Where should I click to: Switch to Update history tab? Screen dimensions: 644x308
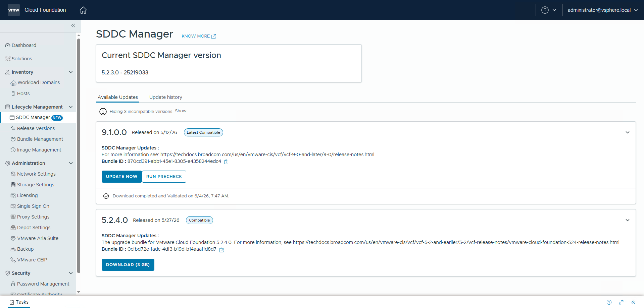(166, 97)
